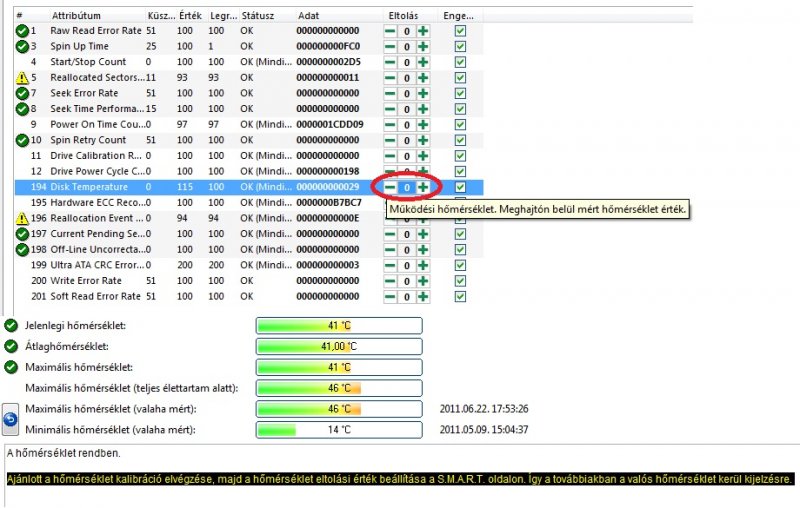Click data value 0000001CDD09

330,124
